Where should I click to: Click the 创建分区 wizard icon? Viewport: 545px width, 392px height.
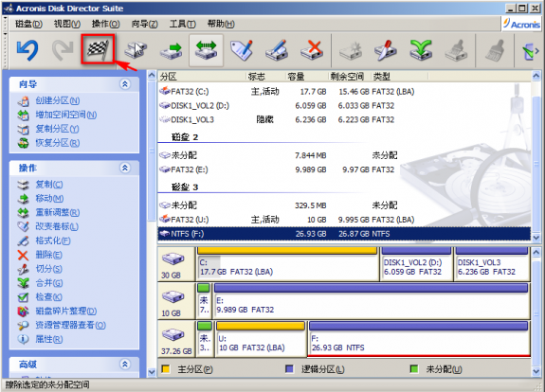[24, 101]
